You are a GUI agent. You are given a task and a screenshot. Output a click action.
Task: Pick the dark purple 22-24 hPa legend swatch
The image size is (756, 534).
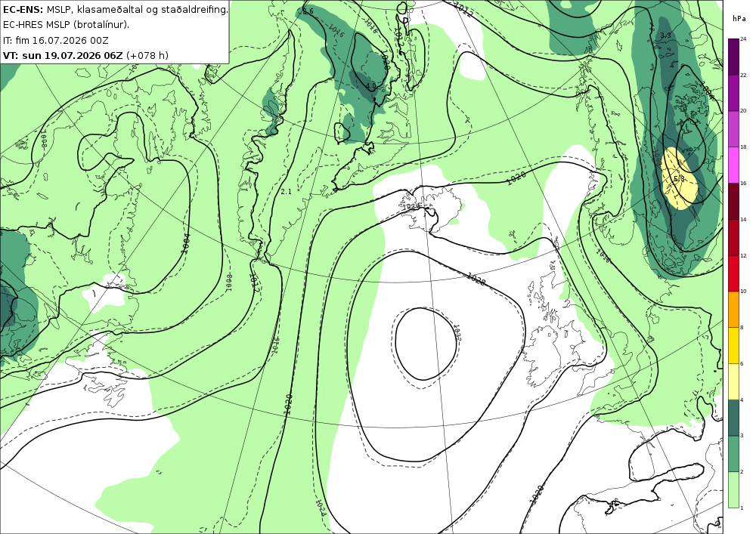(733, 57)
